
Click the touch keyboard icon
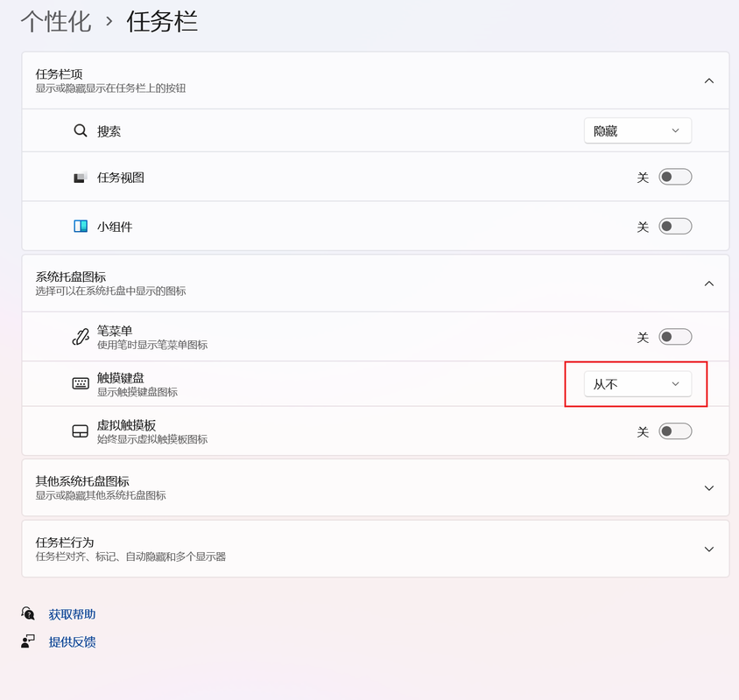(81, 384)
